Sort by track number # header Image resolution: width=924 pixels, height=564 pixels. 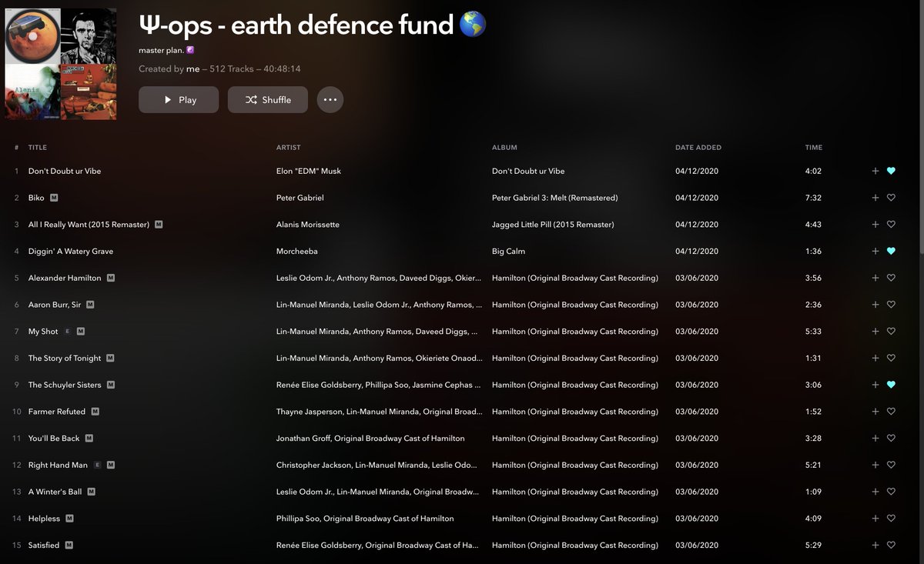pyautogui.click(x=16, y=148)
